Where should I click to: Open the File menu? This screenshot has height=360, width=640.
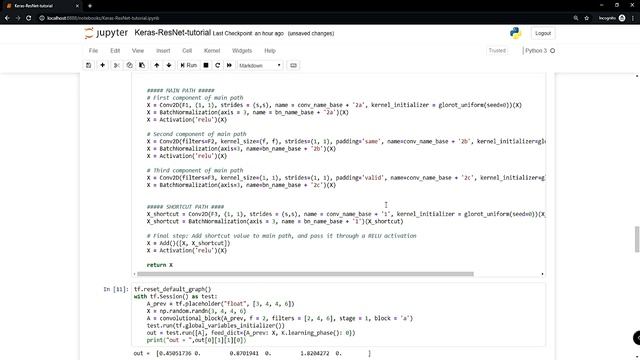click(x=93, y=51)
